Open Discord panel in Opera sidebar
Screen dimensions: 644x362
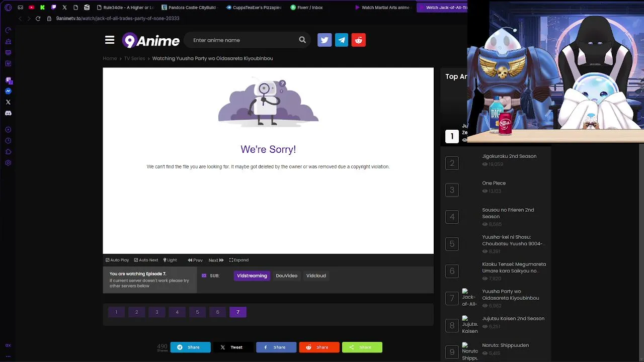[x=8, y=113]
